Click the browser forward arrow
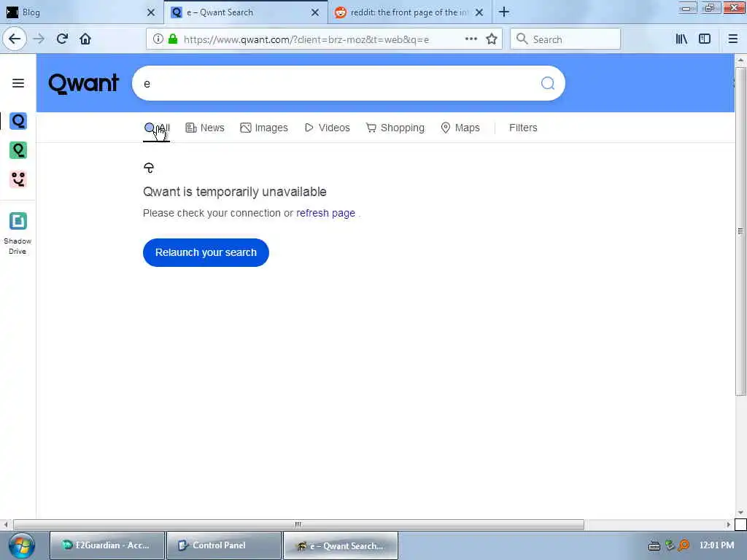 [x=39, y=39]
